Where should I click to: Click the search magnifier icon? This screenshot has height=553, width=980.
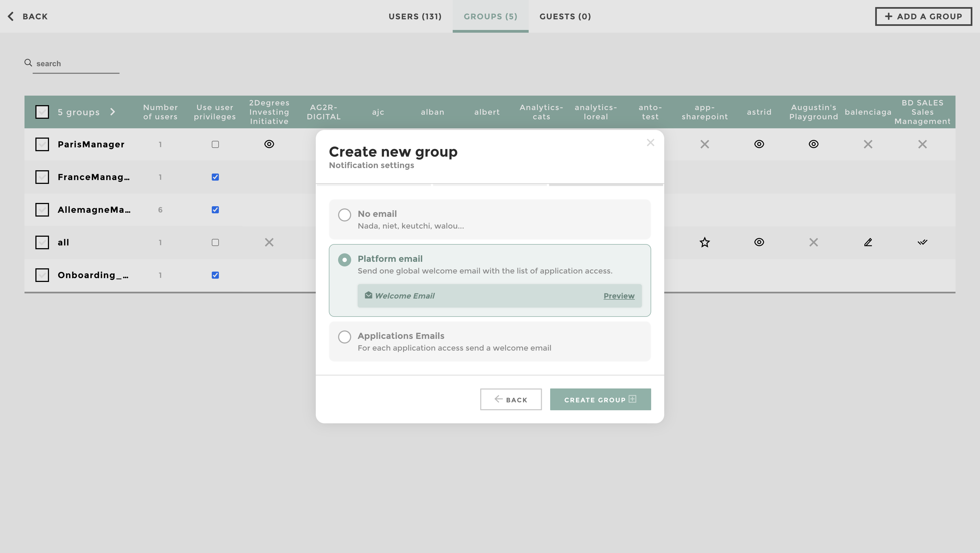pyautogui.click(x=28, y=63)
